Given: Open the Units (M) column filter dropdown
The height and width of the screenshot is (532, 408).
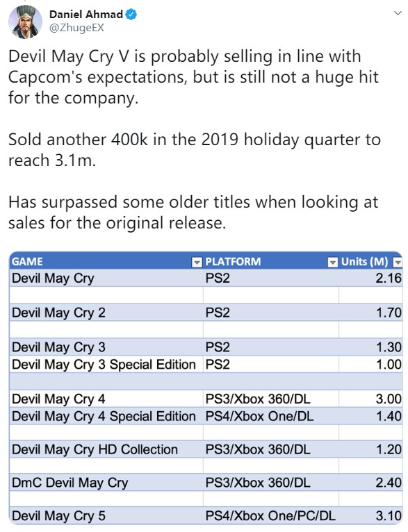Looking at the screenshot, I should coord(398,263).
